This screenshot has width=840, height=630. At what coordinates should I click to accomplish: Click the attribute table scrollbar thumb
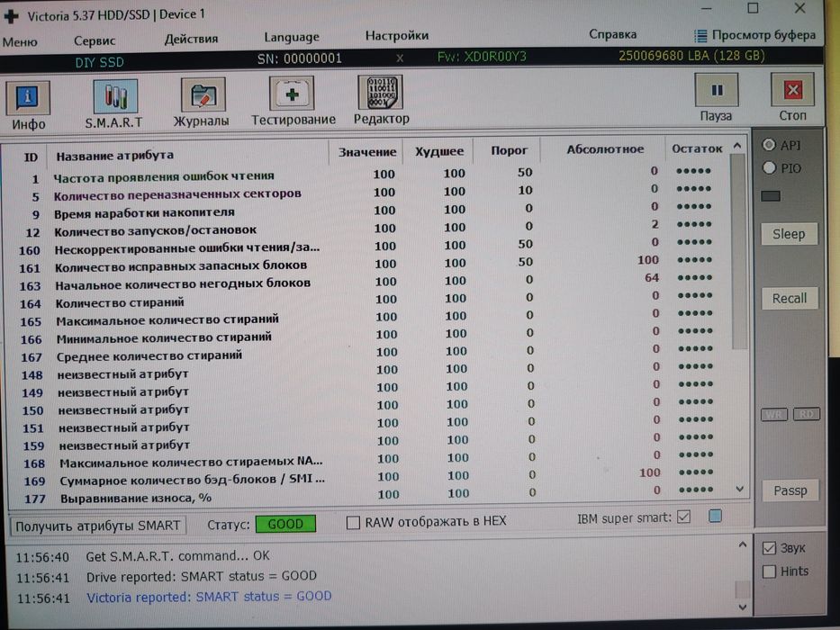click(x=738, y=252)
